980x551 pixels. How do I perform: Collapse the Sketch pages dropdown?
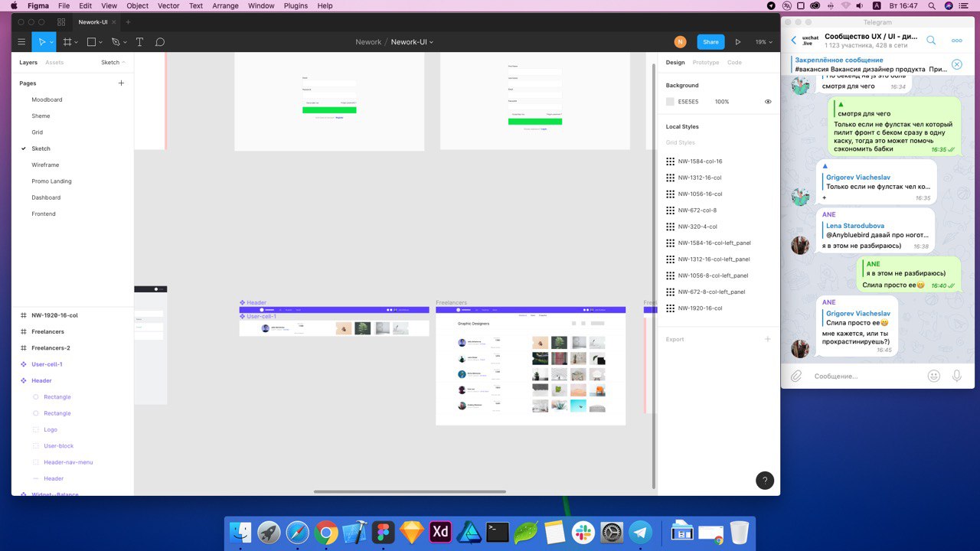point(113,63)
